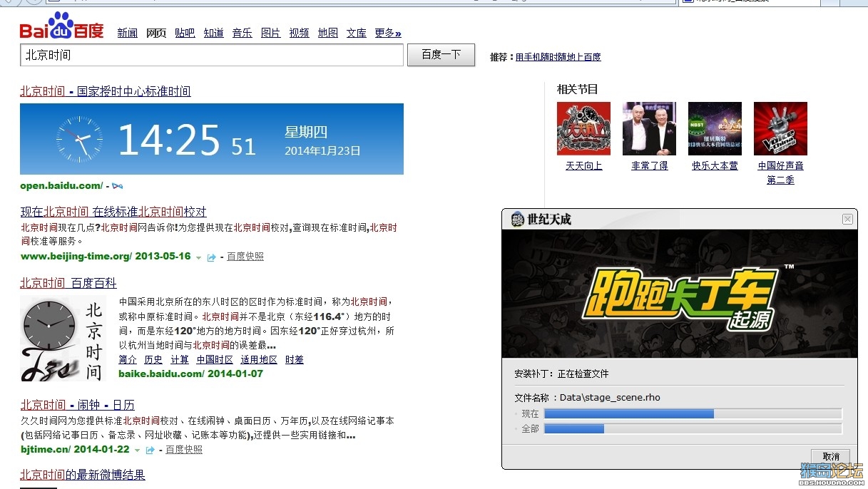Open the 快乐大本营 text link
Screen dimensions: 868x489
coord(715,165)
